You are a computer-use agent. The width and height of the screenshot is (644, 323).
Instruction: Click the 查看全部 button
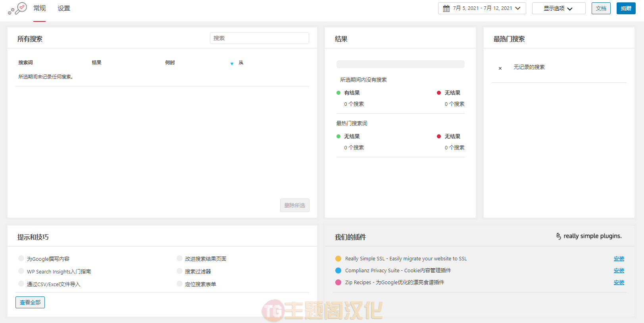point(30,302)
